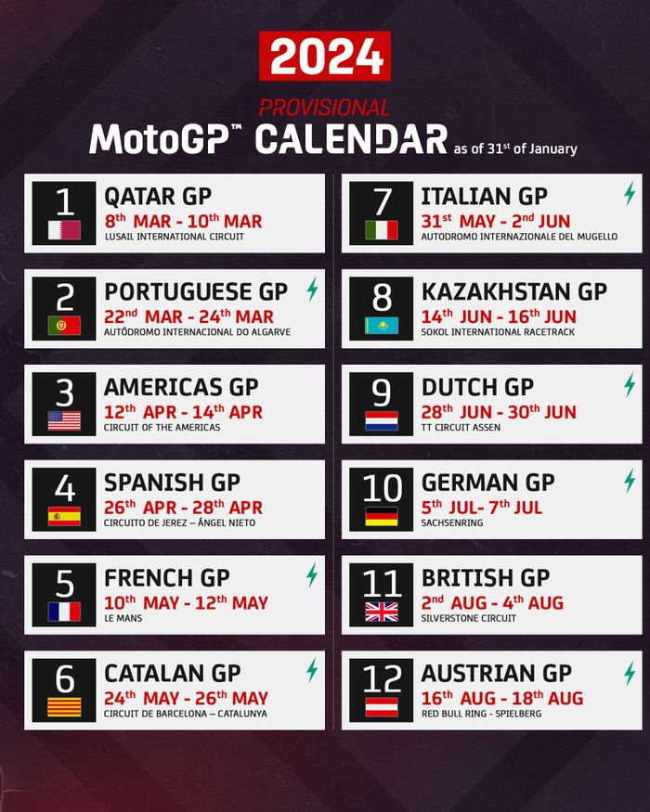Viewport: 650px width, 812px height.
Task: Open the Spanish GP title
Action: click(x=172, y=483)
